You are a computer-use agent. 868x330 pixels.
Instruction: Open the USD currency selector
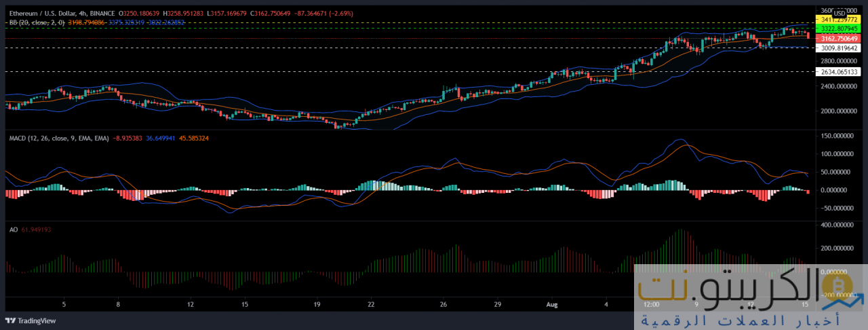839,13
